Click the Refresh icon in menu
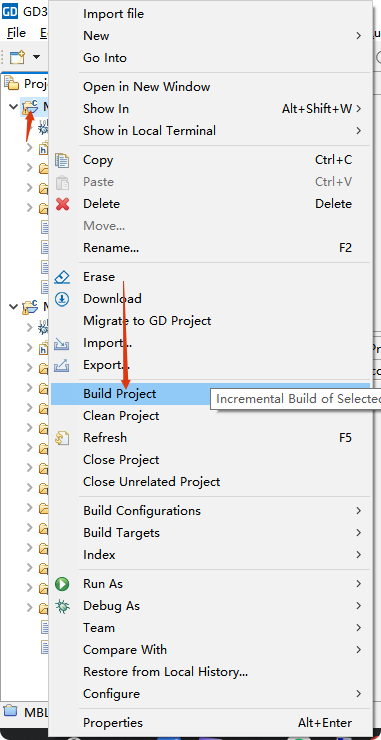 click(62, 437)
